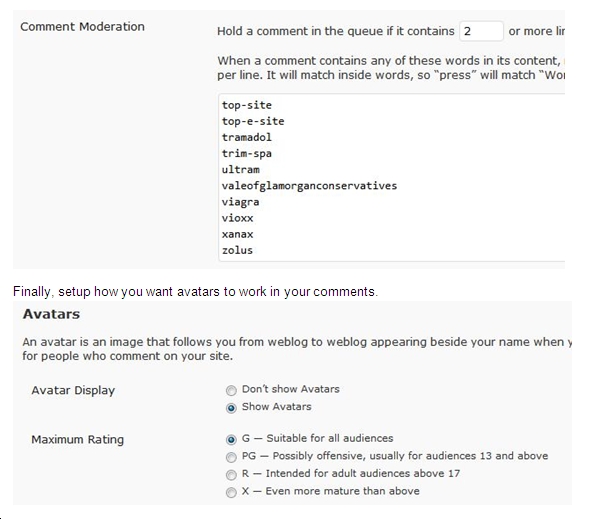Choose the G — Suitable for all audiences rating
This screenshot has height=519, width=592.
click(x=231, y=439)
